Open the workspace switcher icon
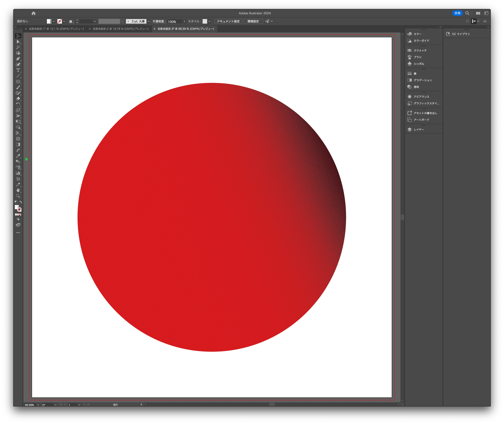The width and height of the screenshot is (504, 424). (x=486, y=13)
